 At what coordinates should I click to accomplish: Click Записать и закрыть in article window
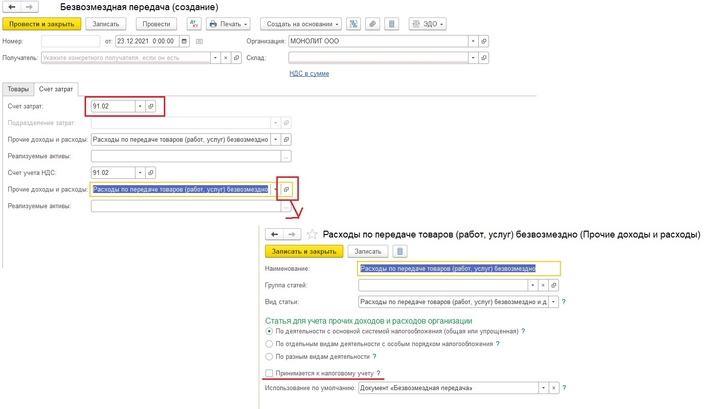pyautogui.click(x=304, y=251)
